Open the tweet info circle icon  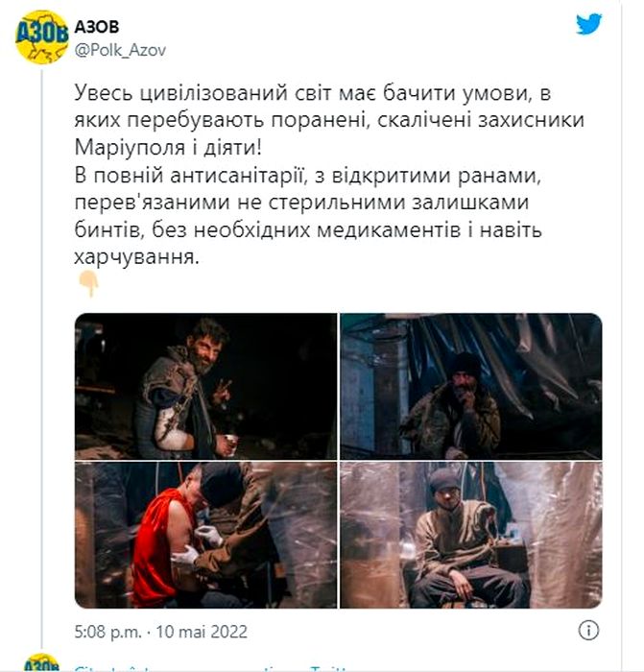tap(588, 631)
